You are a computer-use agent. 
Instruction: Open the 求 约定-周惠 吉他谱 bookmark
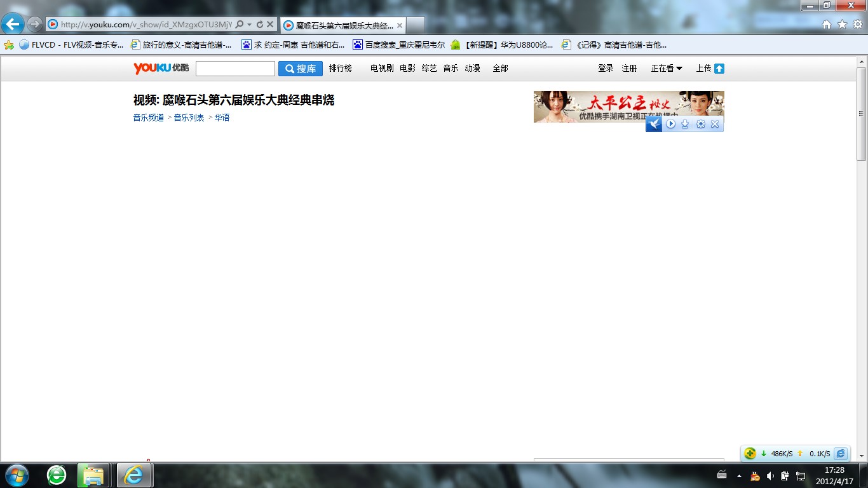[294, 45]
